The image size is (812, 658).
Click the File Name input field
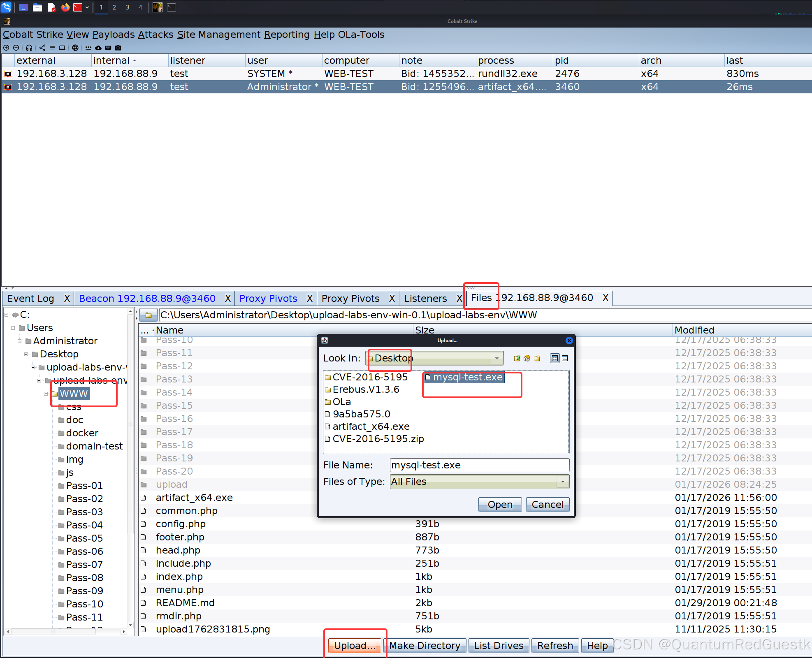pos(479,465)
